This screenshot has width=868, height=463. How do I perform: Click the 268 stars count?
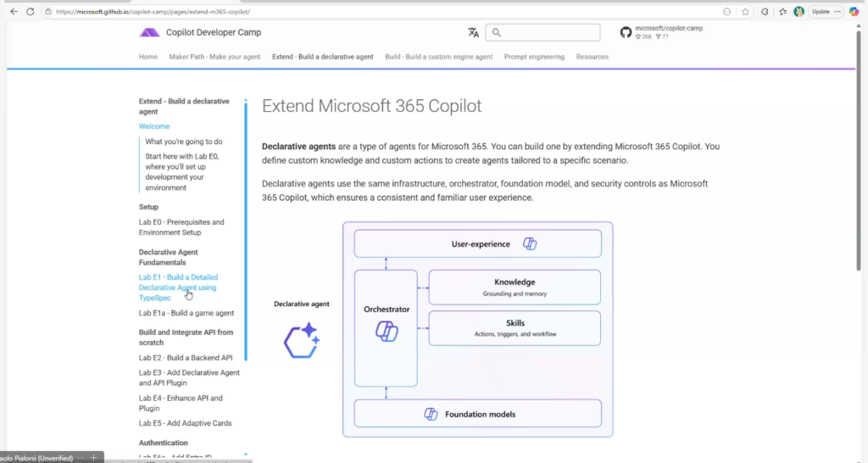(643, 36)
